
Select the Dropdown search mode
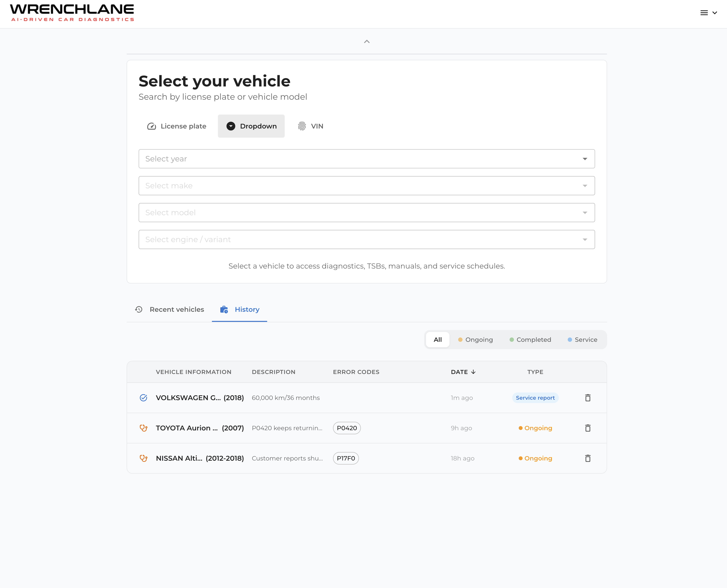251,126
